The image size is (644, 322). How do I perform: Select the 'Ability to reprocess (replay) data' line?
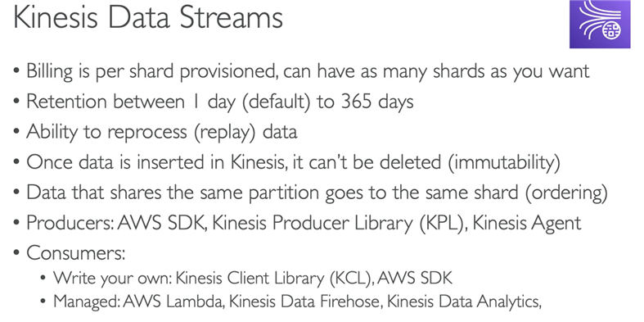coord(161,132)
